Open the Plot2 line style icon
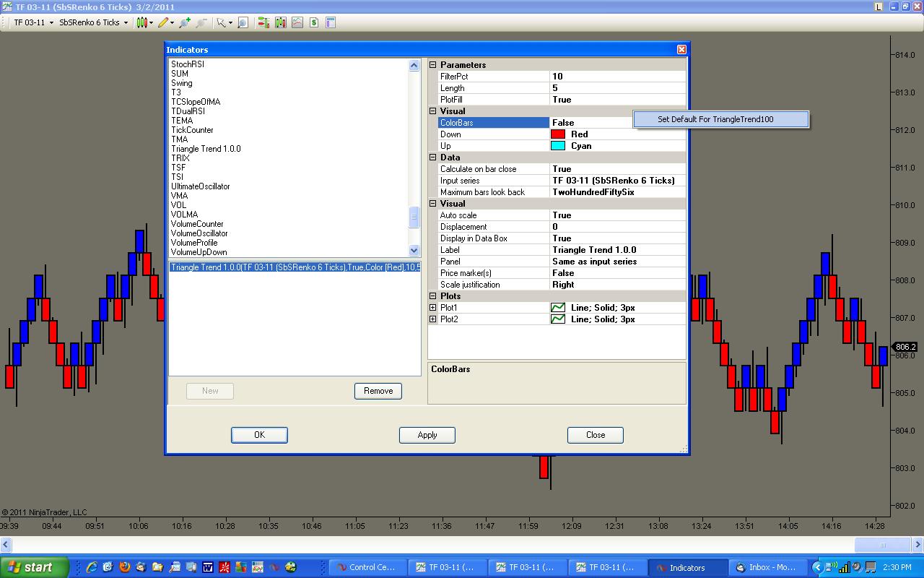The width and height of the screenshot is (924, 578). [558, 319]
